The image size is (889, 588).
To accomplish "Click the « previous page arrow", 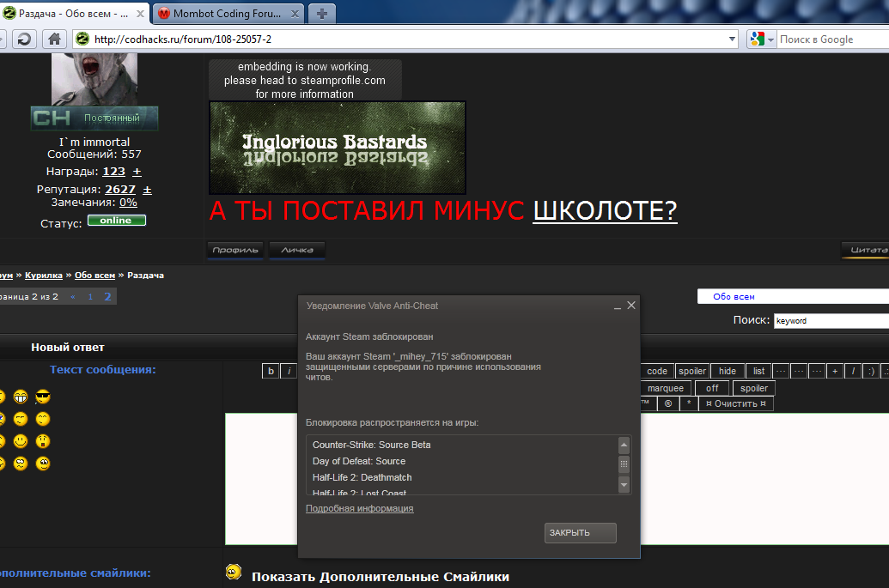I will click(72, 296).
